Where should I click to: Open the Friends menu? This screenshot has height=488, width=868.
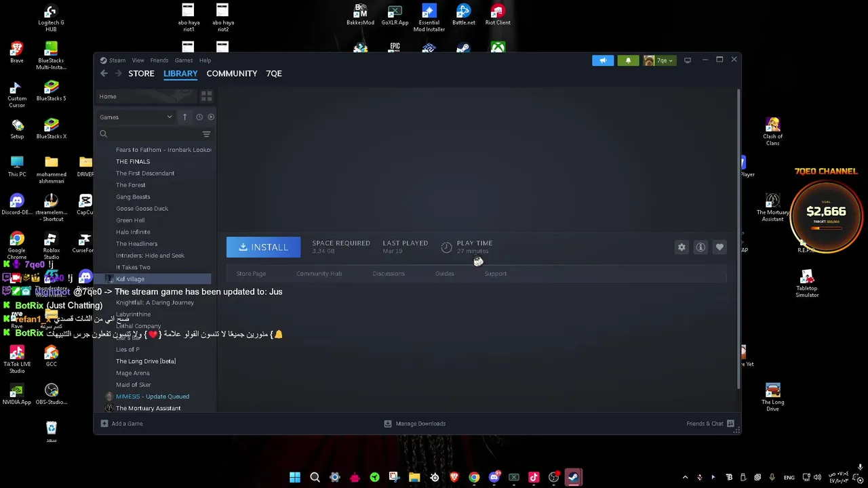tap(159, 60)
